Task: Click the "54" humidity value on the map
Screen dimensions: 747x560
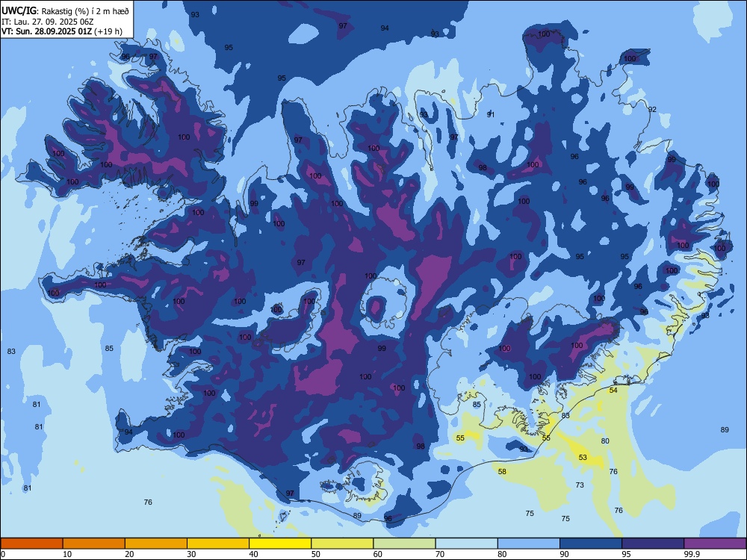Action: 613,391
